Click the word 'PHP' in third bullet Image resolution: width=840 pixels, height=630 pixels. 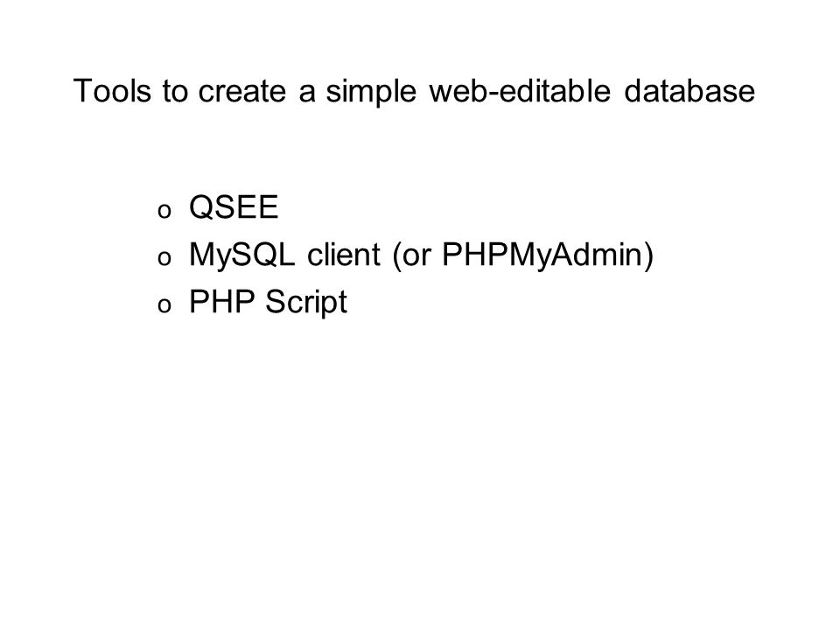[221, 302]
